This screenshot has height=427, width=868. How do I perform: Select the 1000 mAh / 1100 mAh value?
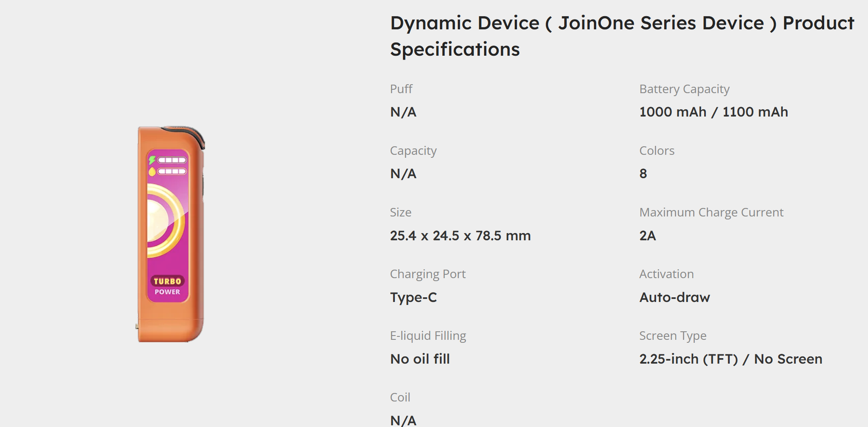(714, 112)
